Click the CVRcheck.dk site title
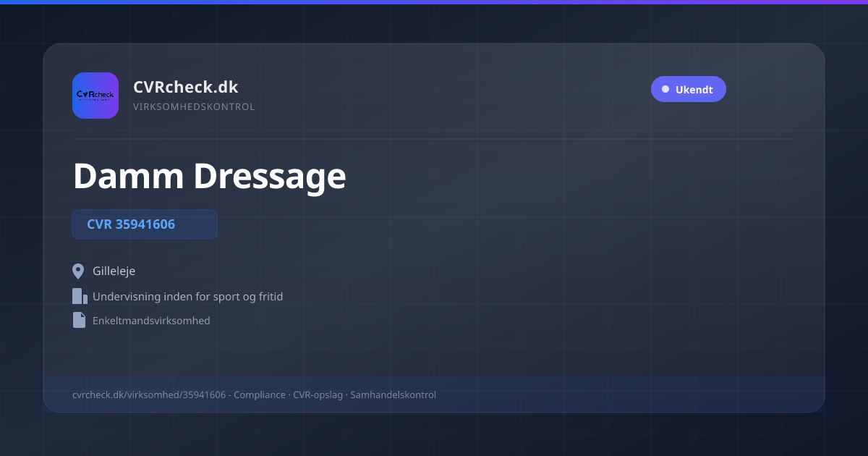This screenshot has width=868, height=456. [x=185, y=87]
